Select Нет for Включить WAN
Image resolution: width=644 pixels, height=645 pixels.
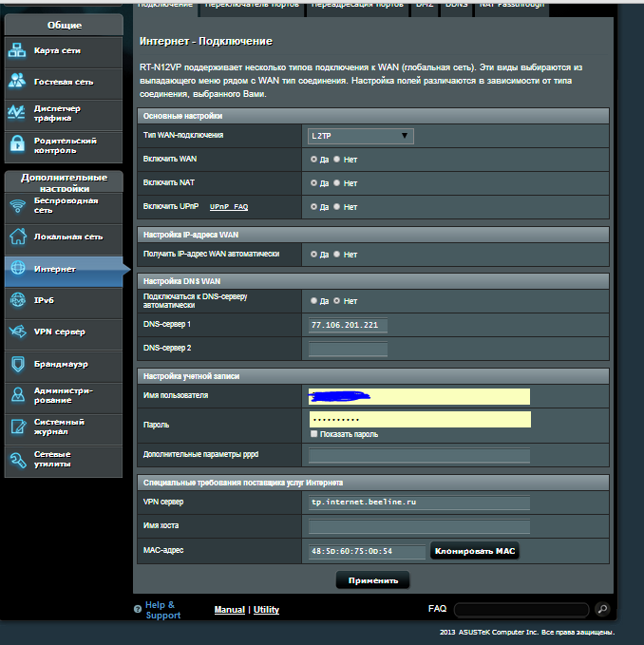337,160
